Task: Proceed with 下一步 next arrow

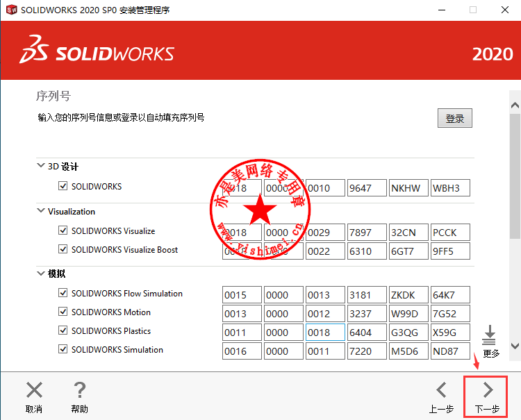Action: 488,389
